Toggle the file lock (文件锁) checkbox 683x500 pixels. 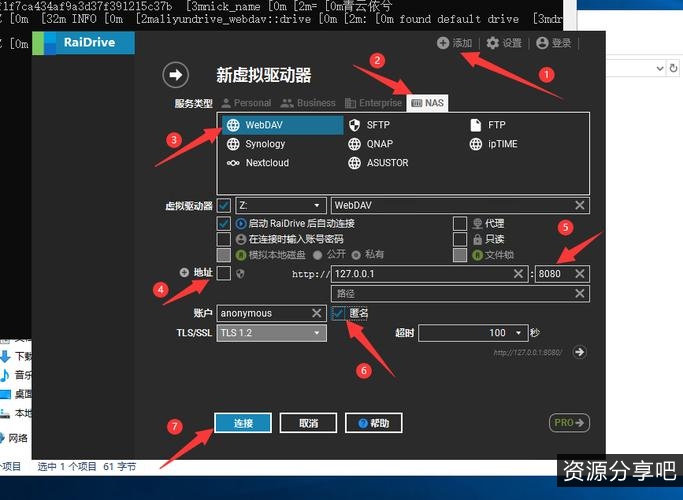coord(460,255)
